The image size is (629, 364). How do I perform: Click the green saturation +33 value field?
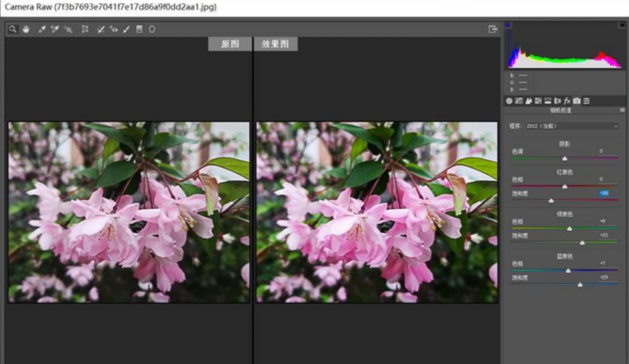click(x=604, y=236)
